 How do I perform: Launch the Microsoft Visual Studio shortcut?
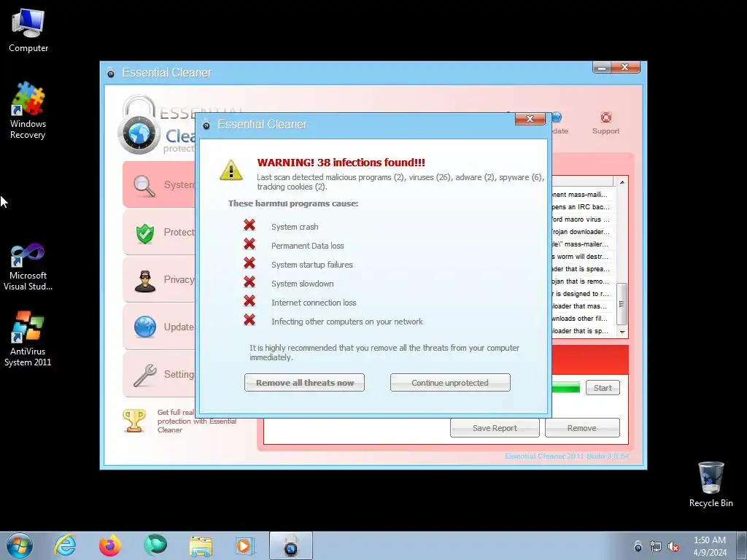(x=28, y=267)
